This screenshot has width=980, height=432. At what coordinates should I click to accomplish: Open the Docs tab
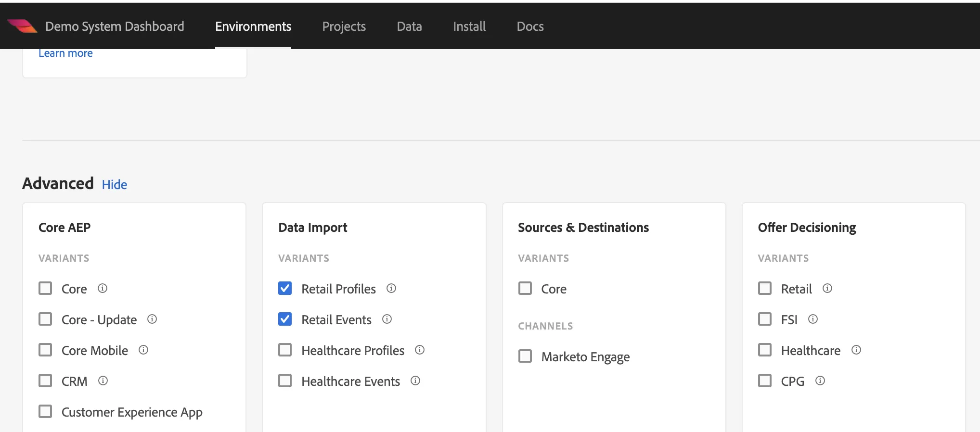click(x=530, y=26)
